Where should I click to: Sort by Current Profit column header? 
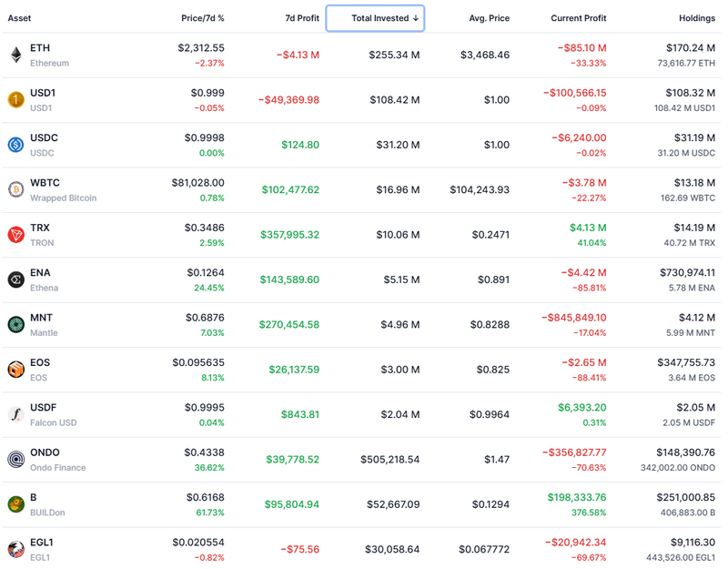[579, 18]
